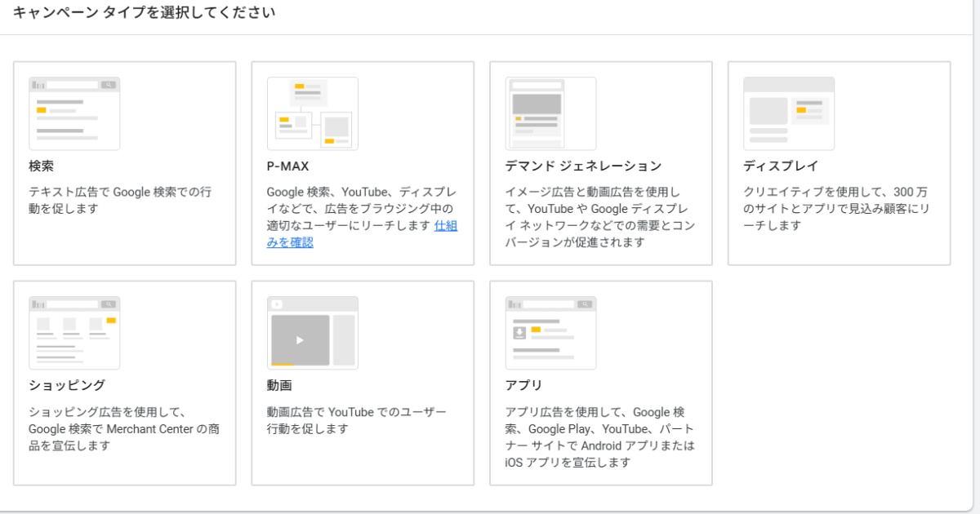Image resolution: width=980 pixels, height=514 pixels.
Task: Click the ディスプレイ campaign illustration icon
Action: (x=789, y=113)
